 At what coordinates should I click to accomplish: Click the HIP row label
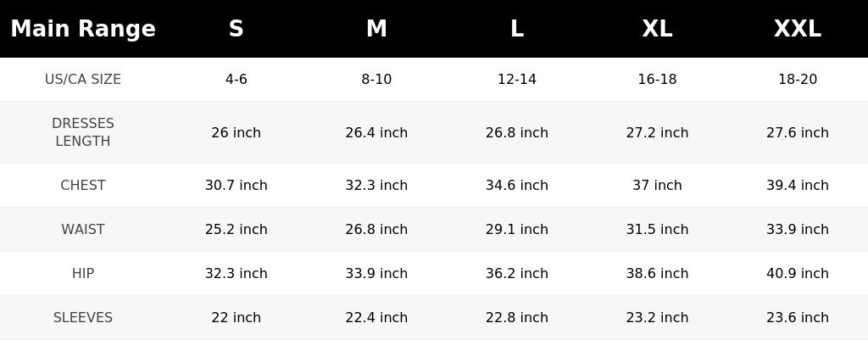pos(83,274)
